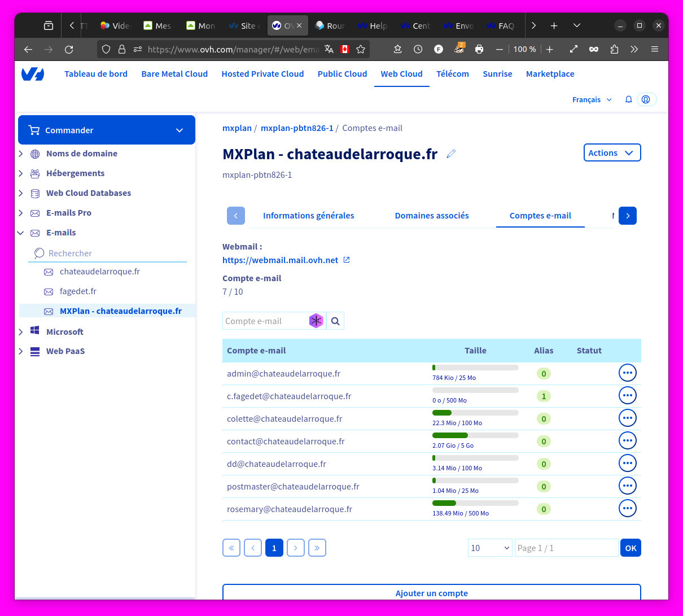The height and width of the screenshot is (616, 683).
Task: Switch to Domaines associés tab
Action: (x=432, y=216)
